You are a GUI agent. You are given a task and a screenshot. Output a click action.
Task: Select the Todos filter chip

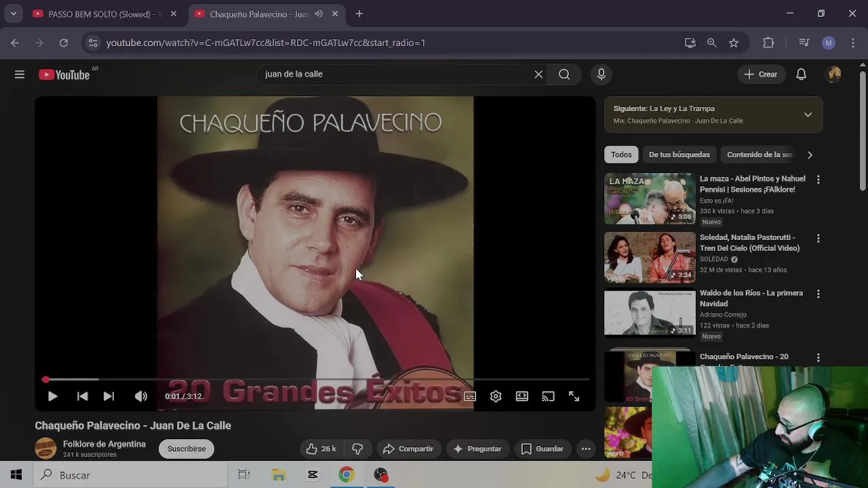pos(621,155)
